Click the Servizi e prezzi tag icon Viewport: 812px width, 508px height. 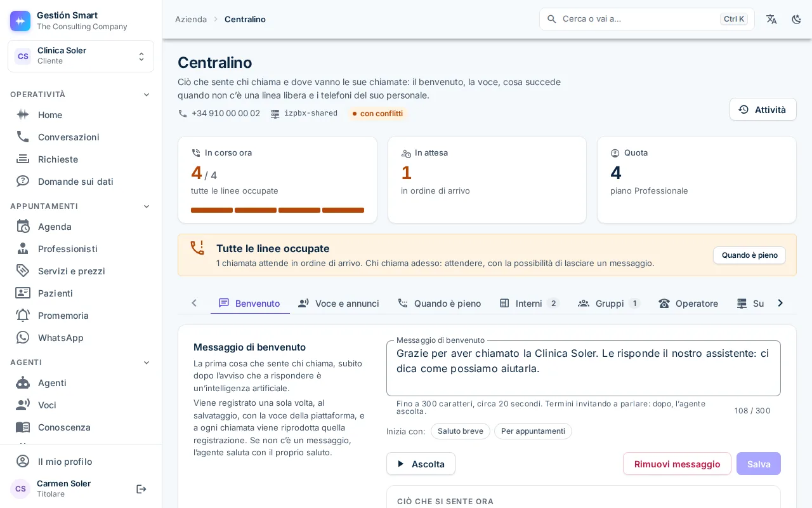tap(23, 271)
